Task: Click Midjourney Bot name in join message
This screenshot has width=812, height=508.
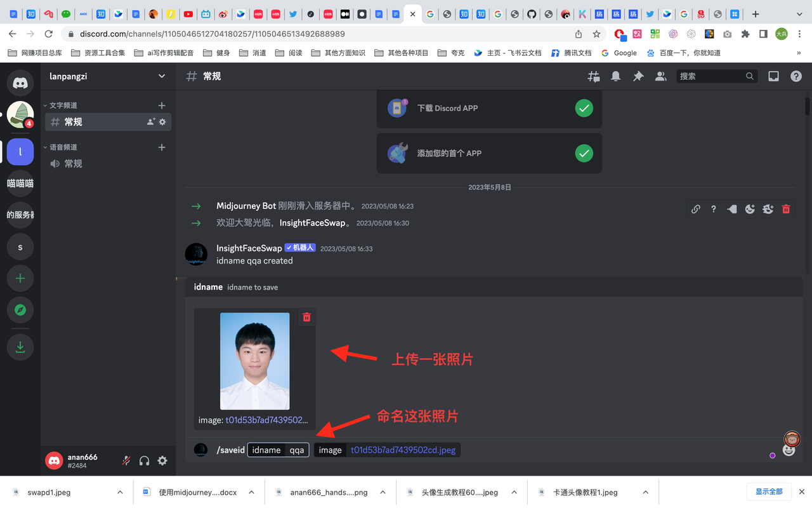Action: (x=246, y=206)
